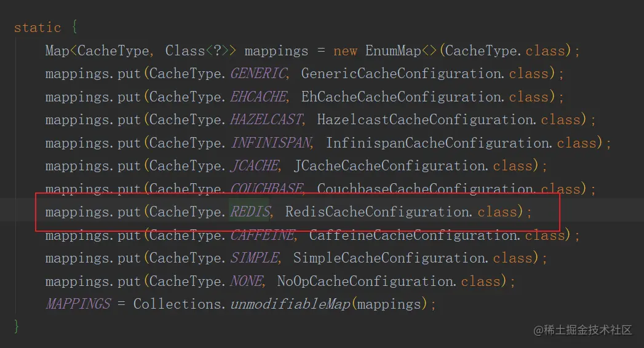This screenshot has height=348, width=644.
Task: Click the static keyword at the top
Action: [38, 28]
